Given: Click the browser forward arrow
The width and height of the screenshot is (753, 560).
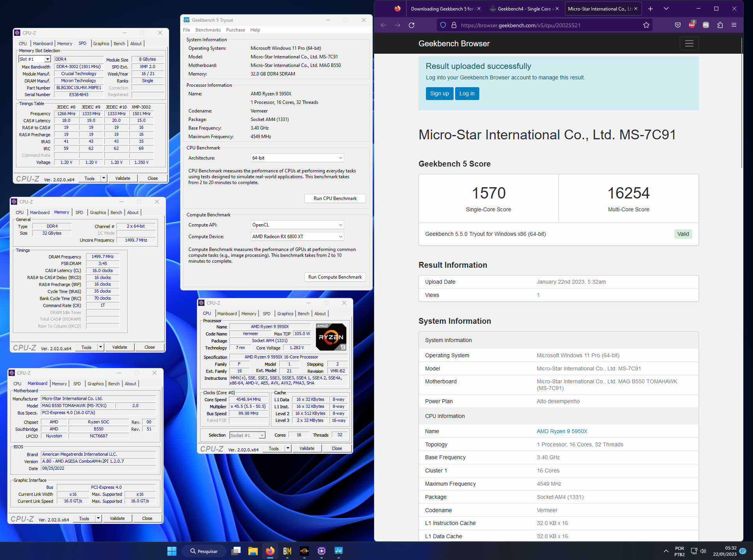Looking at the screenshot, I should 398,25.
